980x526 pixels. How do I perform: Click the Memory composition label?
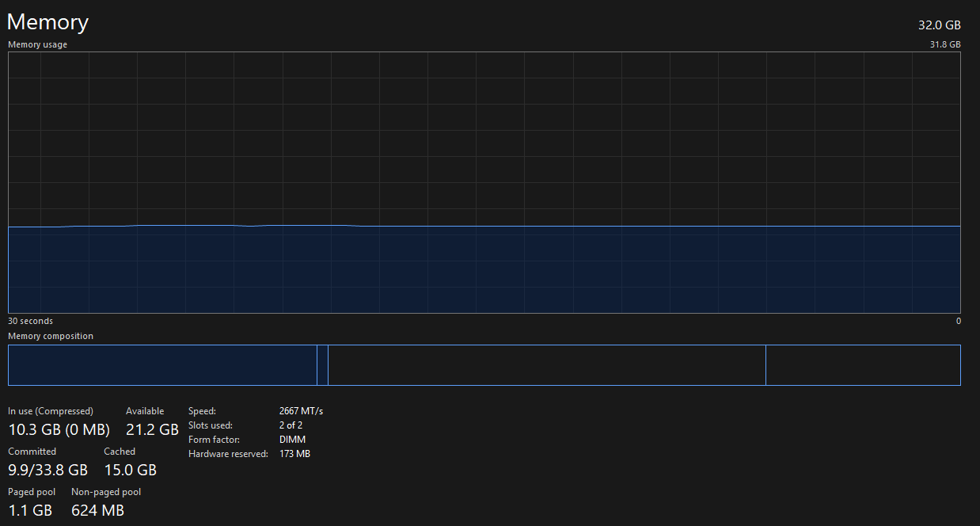coord(51,336)
